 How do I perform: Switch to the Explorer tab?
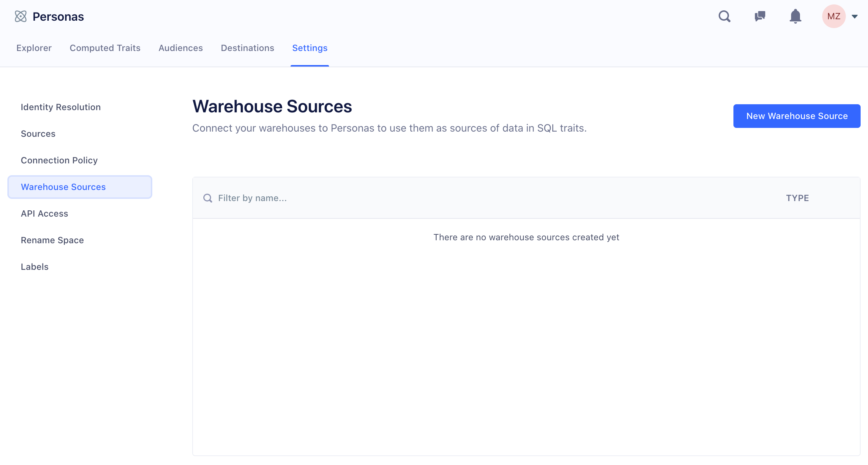coord(34,48)
